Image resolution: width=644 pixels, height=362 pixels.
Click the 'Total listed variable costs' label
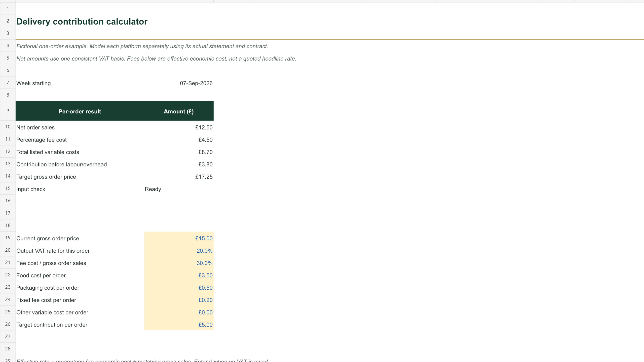click(48, 152)
